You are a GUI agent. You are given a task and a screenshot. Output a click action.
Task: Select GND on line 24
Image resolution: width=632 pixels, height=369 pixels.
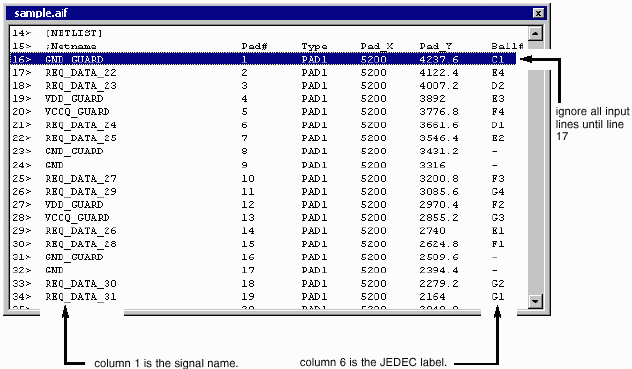(54, 165)
